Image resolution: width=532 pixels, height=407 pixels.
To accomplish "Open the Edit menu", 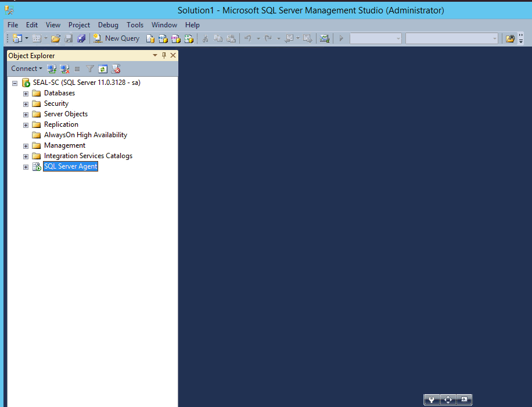I will [x=32, y=25].
